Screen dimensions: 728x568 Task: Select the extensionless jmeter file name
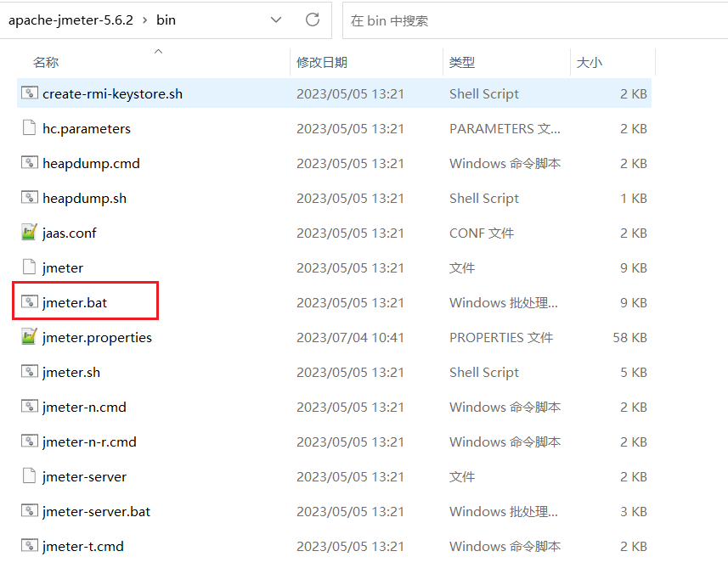point(63,268)
